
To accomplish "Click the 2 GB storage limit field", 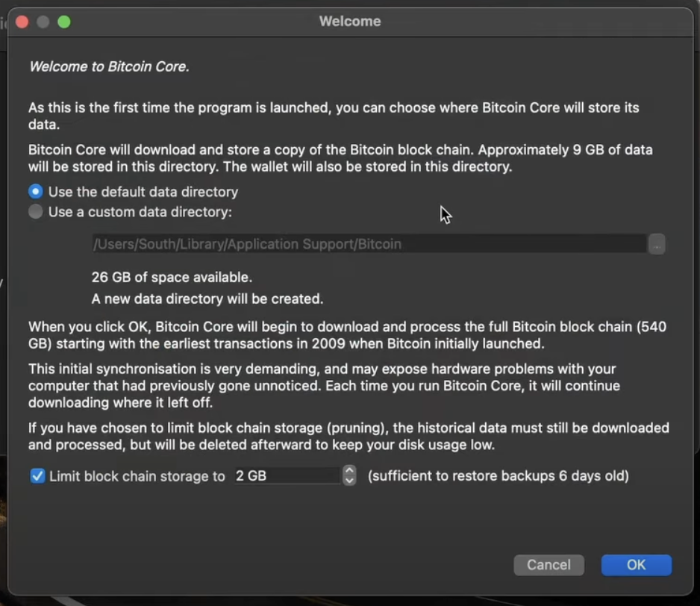I will pos(287,475).
